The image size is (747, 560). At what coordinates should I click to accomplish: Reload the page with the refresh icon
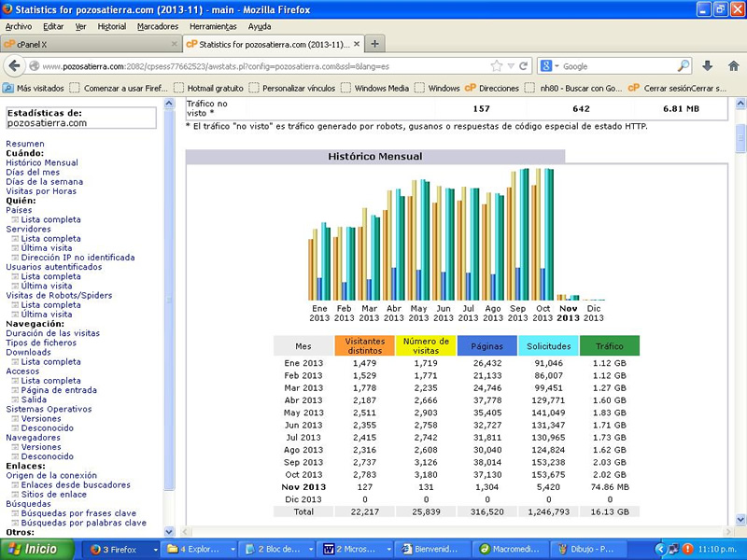(524, 66)
